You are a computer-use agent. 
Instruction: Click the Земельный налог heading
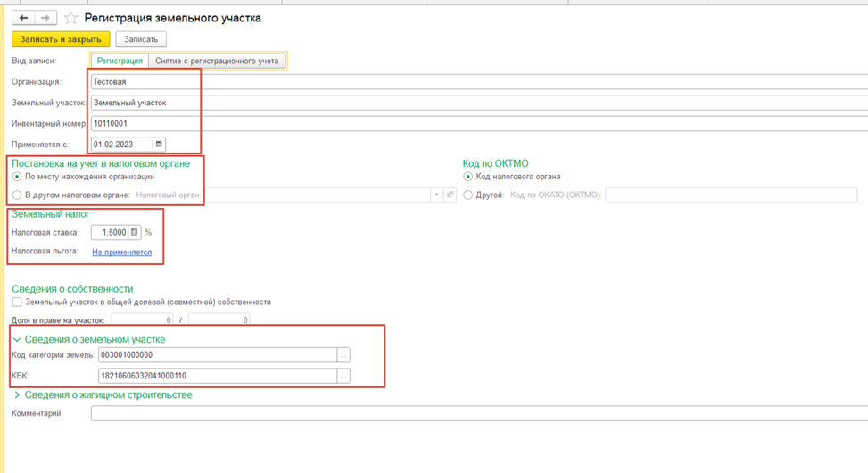(51, 214)
